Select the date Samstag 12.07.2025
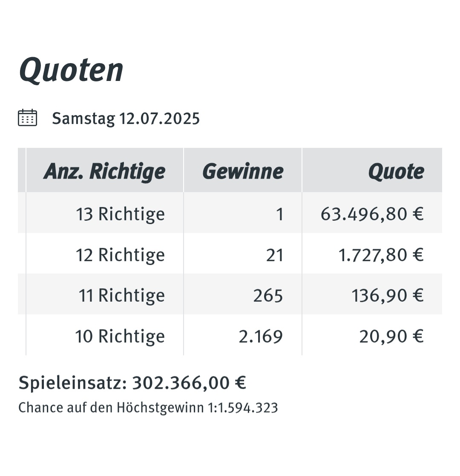460x476 pixels. point(126,118)
